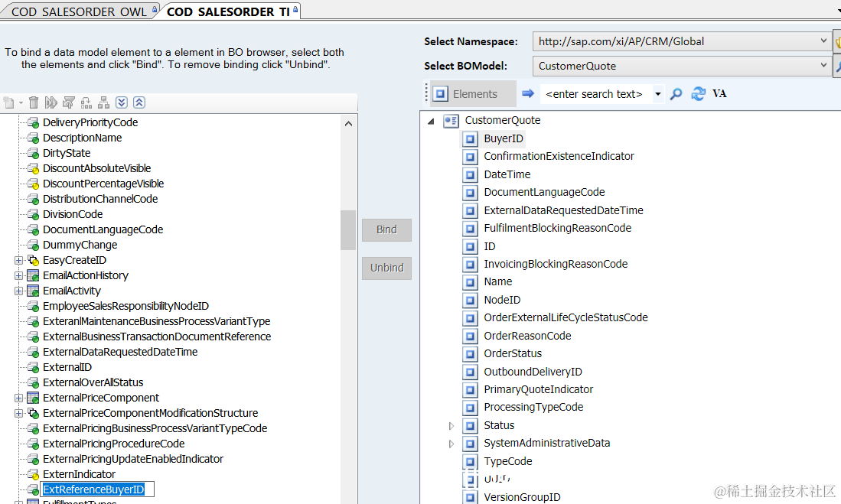Collapse the CustomerQuote root node
The height and width of the screenshot is (504, 841).
[x=431, y=121]
